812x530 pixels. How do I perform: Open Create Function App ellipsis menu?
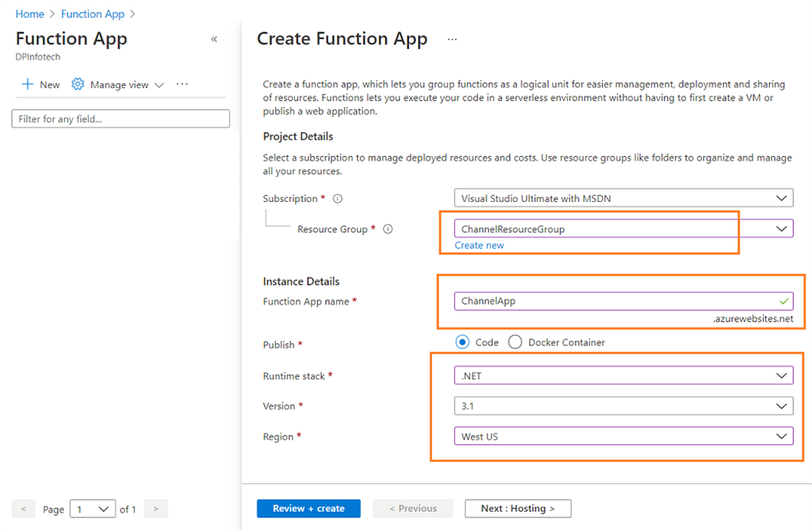453,39
